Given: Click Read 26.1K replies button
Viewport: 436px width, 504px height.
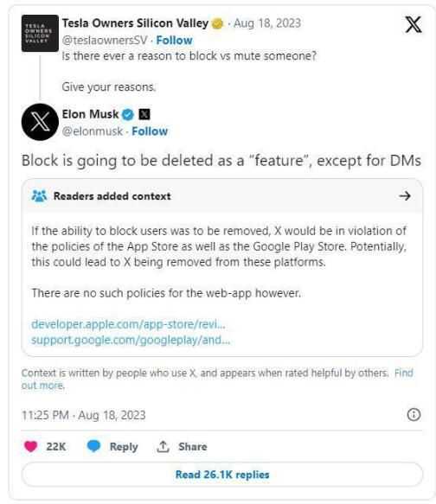Looking at the screenshot, I should click(222, 475).
